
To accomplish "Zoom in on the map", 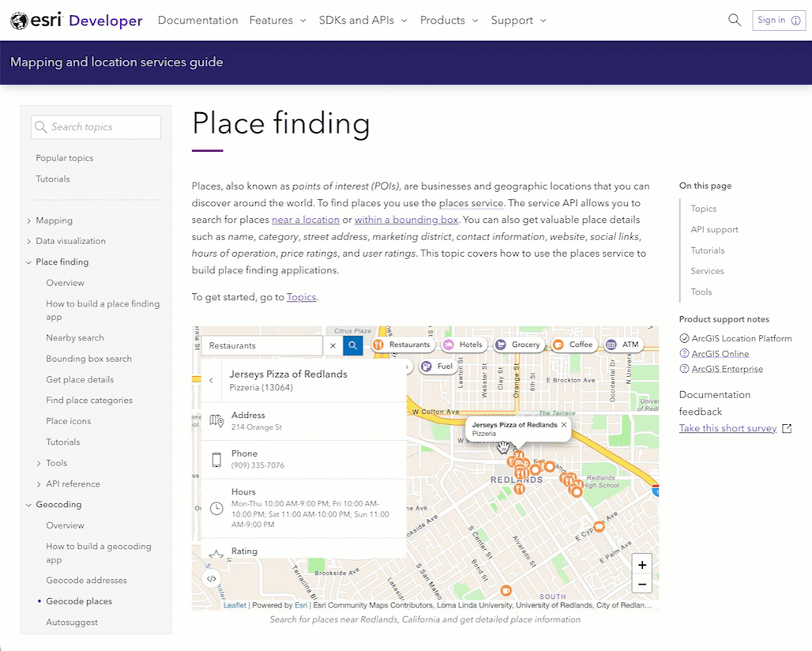I will coord(642,565).
